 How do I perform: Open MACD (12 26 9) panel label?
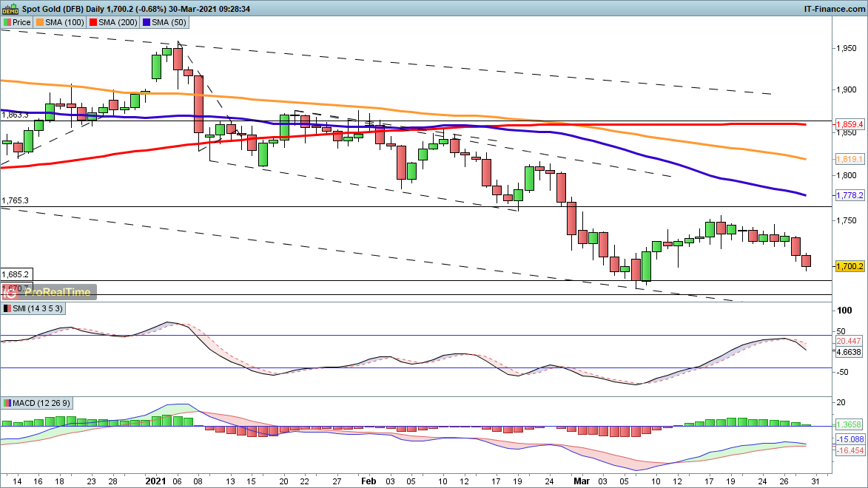pyautogui.click(x=43, y=403)
